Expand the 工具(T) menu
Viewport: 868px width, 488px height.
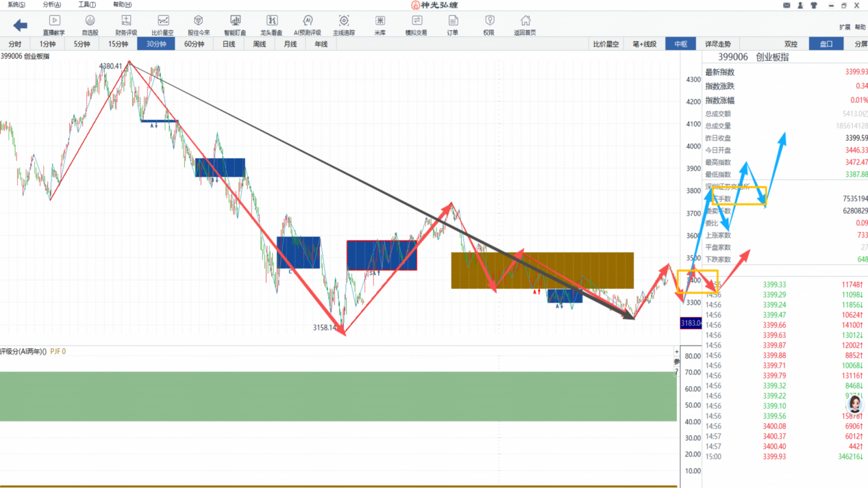tap(87, 5)
